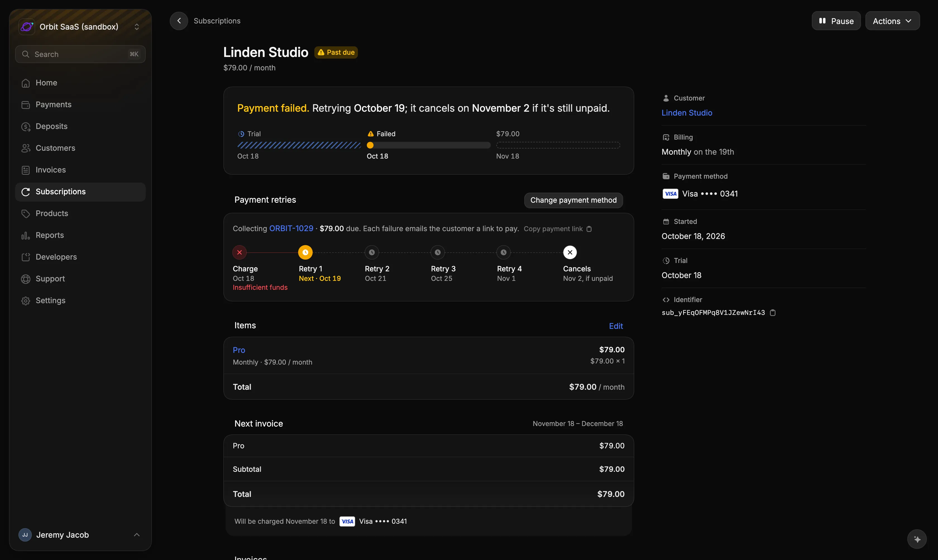The image size is (938, 560).
Task: Click the Started calendar icon
Action: [x=666, y=221]
